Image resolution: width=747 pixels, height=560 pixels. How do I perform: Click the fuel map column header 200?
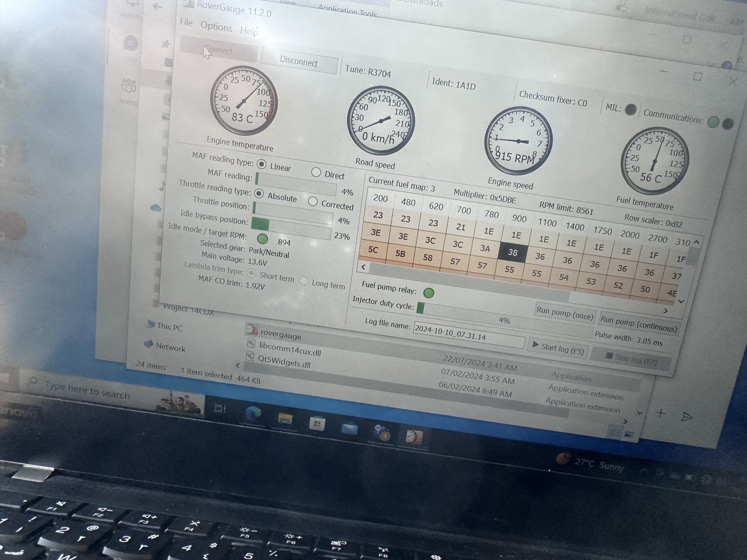[381, 198]
